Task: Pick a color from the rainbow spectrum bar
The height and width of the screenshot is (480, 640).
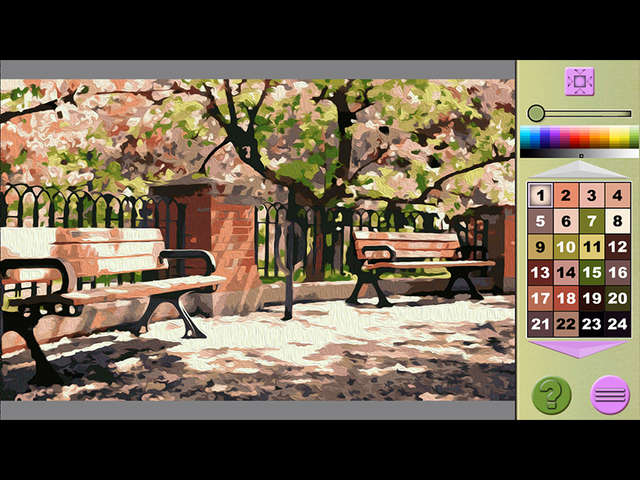Action: [x=579, y=137]
